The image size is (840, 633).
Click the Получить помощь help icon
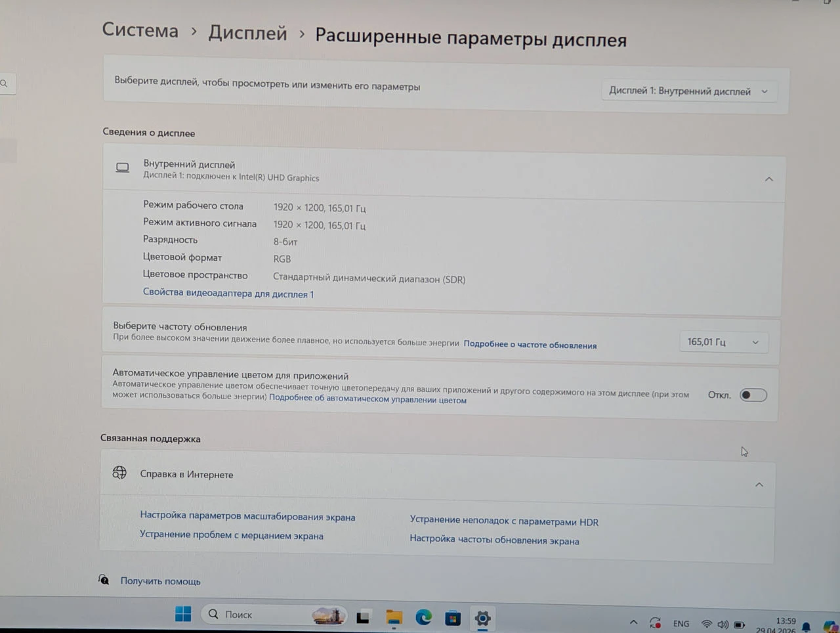104,579
